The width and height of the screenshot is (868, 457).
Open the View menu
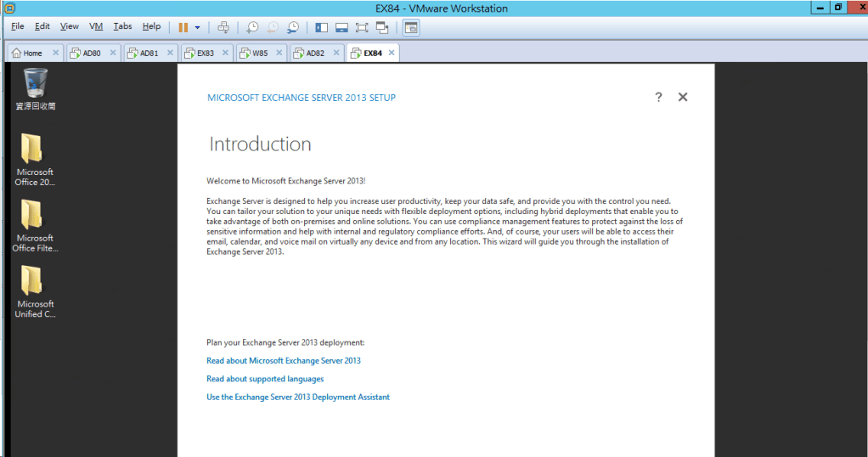(70, 26)
